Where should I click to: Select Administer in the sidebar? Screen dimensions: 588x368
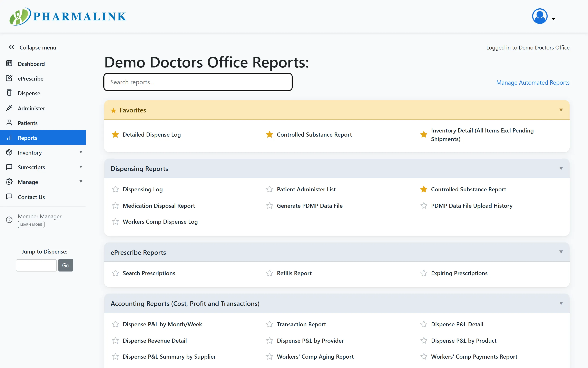[31, 108]
